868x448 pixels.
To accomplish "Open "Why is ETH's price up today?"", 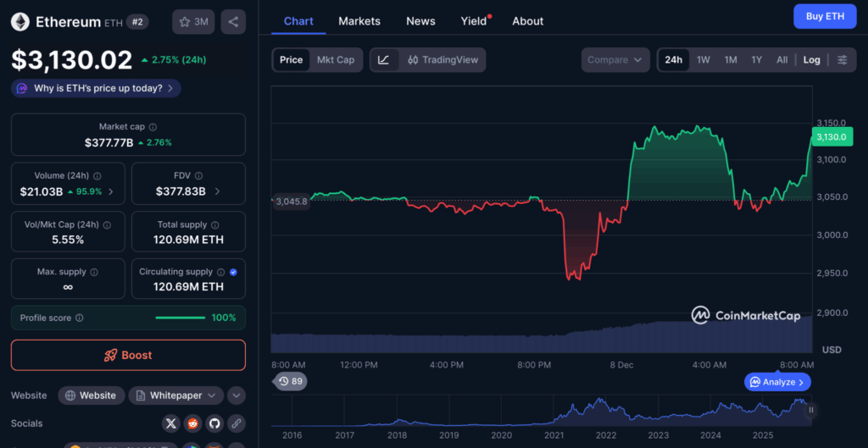I will (96, 88).
